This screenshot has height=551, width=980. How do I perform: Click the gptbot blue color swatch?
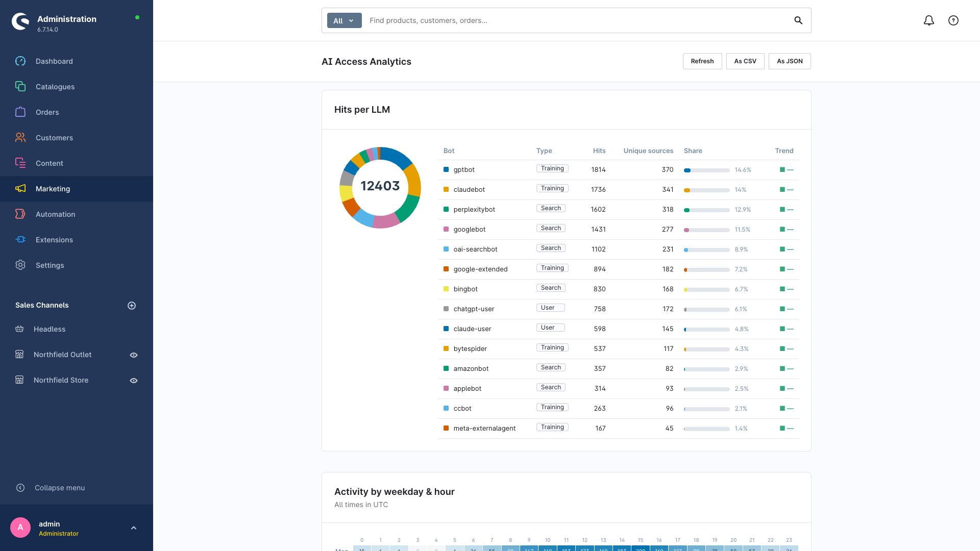(x=446, y=170)
